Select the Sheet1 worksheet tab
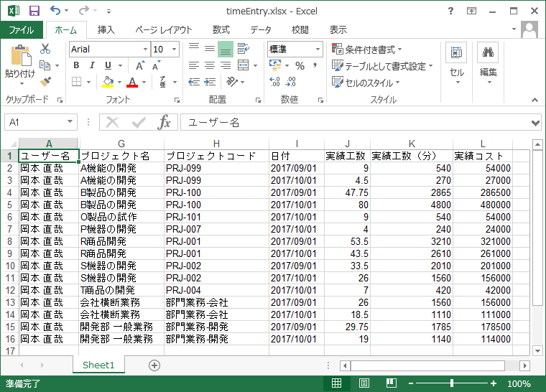The image size is (546, 392). point(98,365)
